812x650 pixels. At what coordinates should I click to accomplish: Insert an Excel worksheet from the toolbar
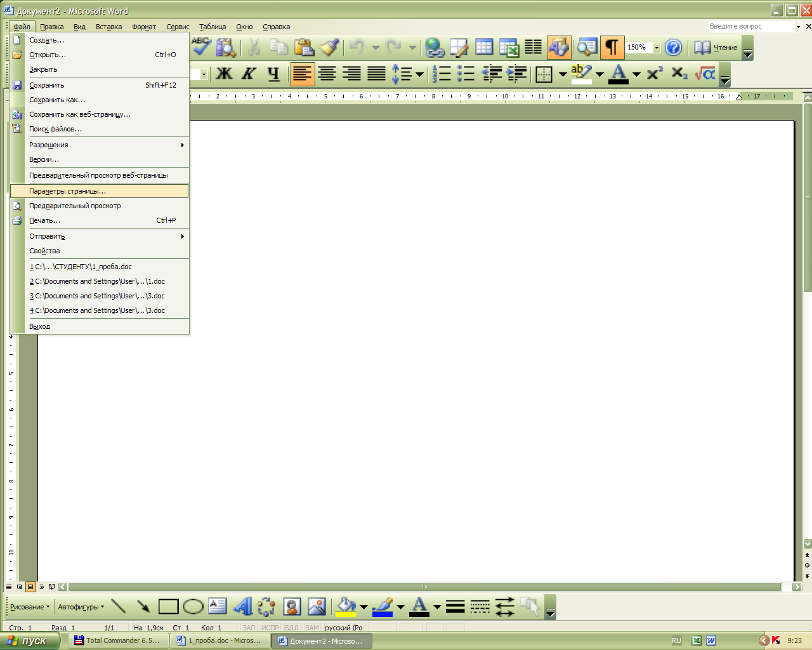coord(509,47)
